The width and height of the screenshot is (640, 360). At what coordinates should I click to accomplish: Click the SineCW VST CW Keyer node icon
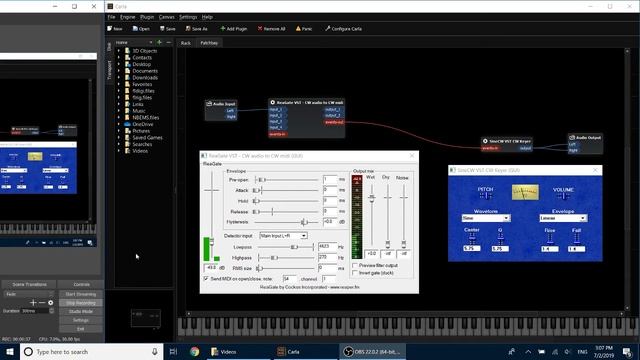click(485, 141)
